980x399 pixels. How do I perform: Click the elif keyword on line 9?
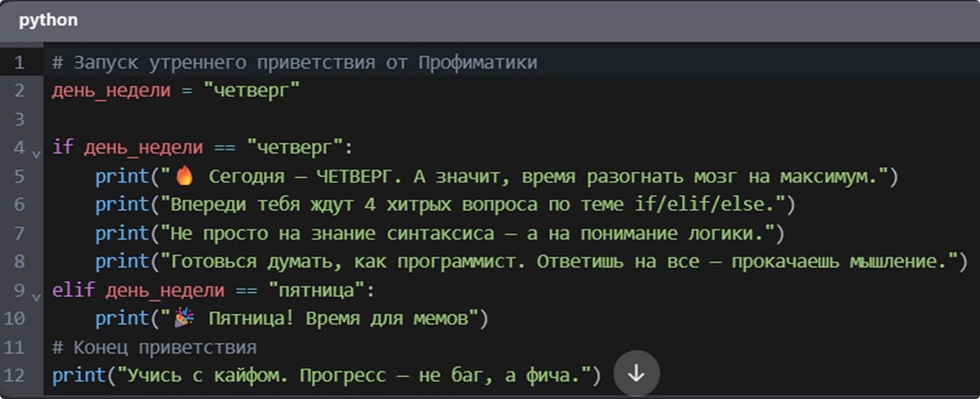73,290
